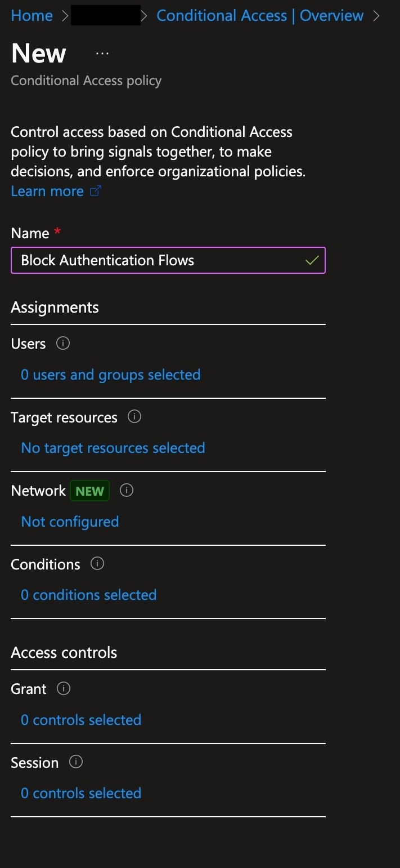Click the Target resources info icon

coord(134,417)
